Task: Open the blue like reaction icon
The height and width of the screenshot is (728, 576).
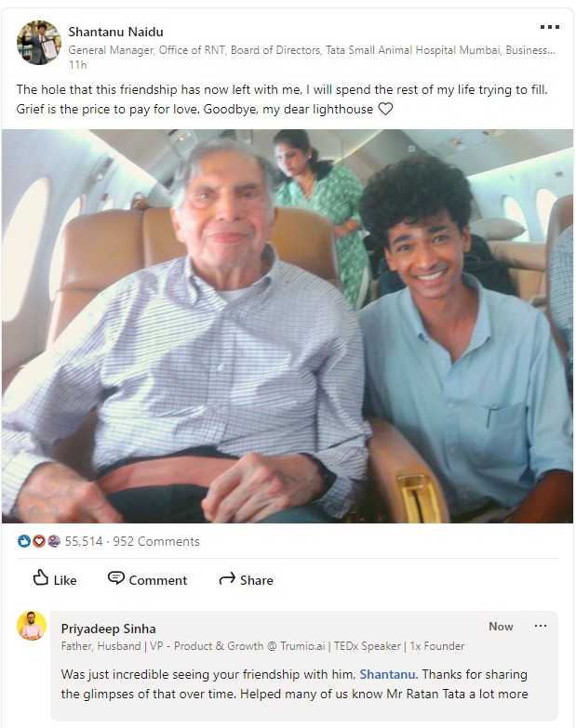Action: click(x=23, y=541)
